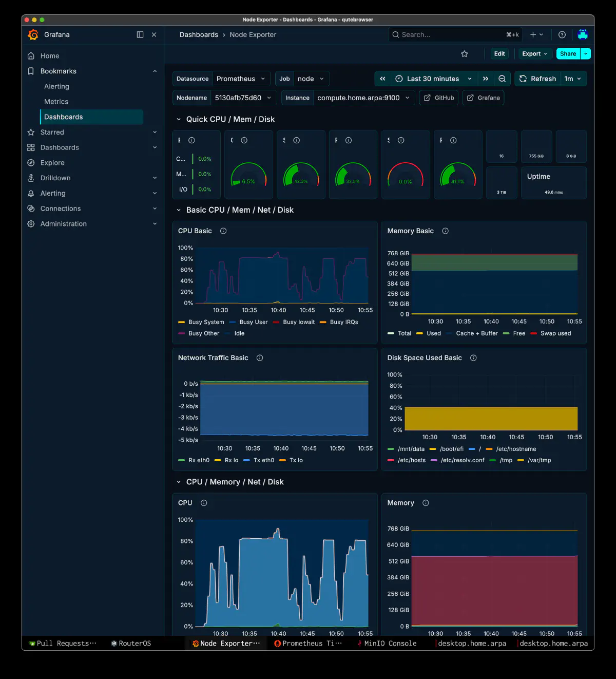616x679 pixels.
Task: Open the help question mark icon
Action: tap(562, 34)
